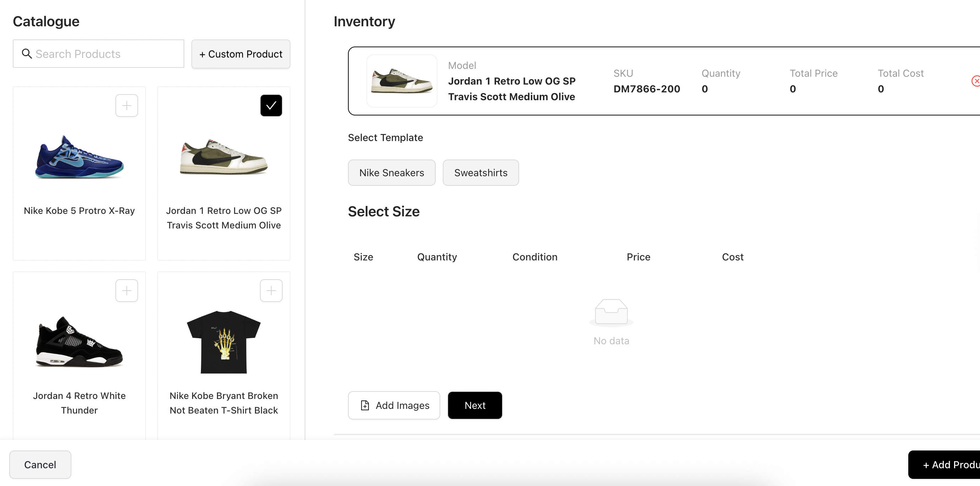Click inventory row product thumbnail
This screenshot has width=980, height=486.
click(x=402, y=81)
